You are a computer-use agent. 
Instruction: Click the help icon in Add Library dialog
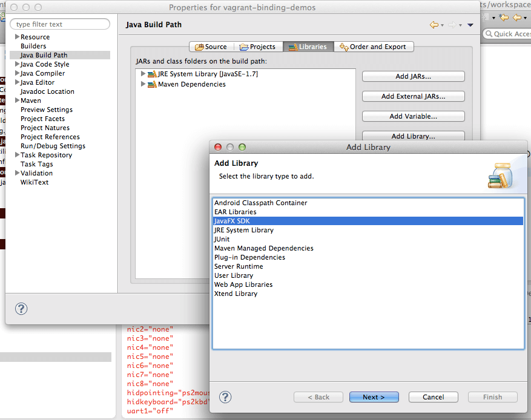[224, 398]
